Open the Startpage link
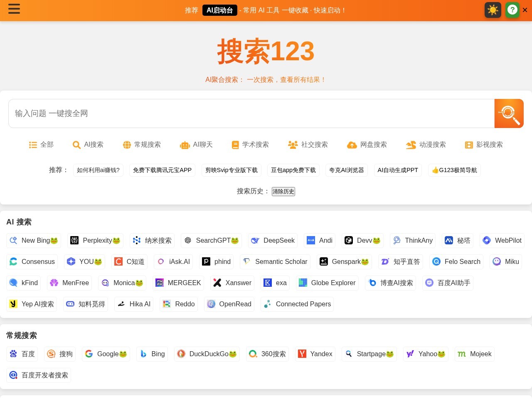Image resolution: width=532 pixels, height=399 pixels. (x=369, y=354)
